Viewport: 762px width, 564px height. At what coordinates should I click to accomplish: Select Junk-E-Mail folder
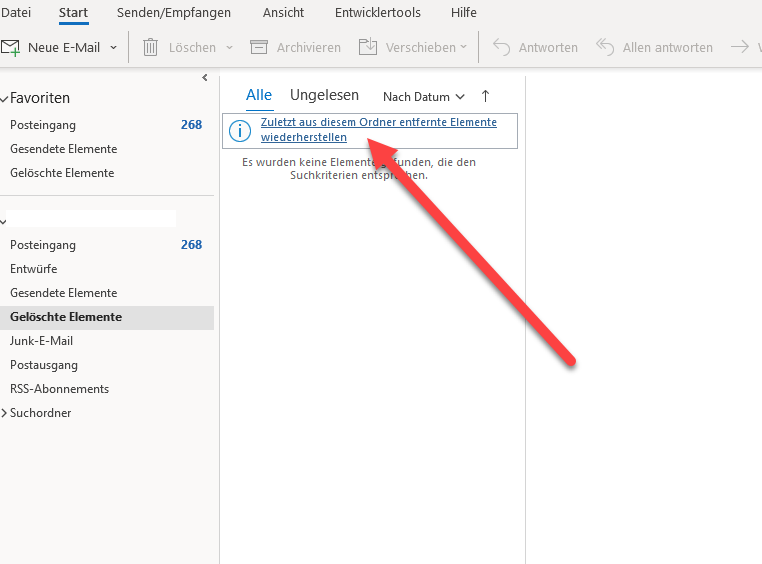[x=41, y=341]
